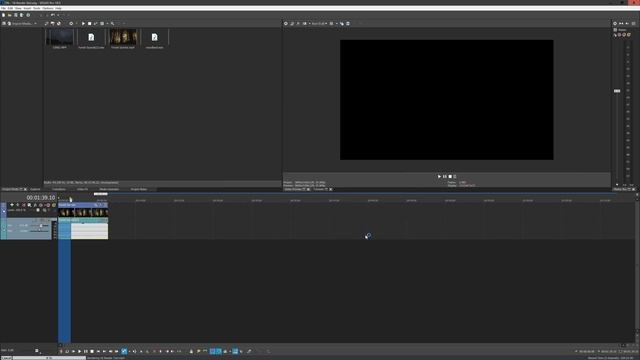The width and height of the screenshot is (640, 360).
Task: Click the timeline timecode display 00:01:39.10
Action: [41, 198]
